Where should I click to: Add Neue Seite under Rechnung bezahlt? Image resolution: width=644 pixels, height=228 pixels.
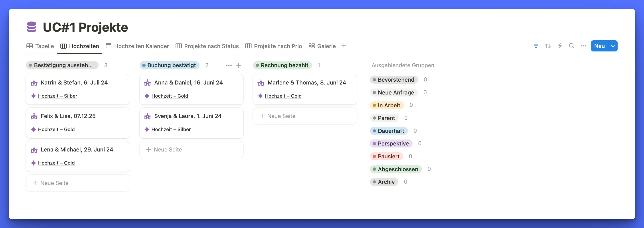(x=304, y=116)
